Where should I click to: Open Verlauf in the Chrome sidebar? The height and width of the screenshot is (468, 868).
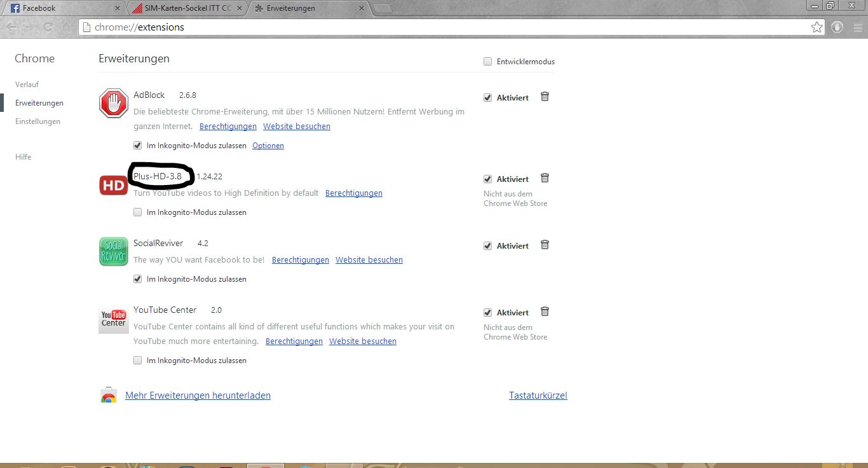27,85
